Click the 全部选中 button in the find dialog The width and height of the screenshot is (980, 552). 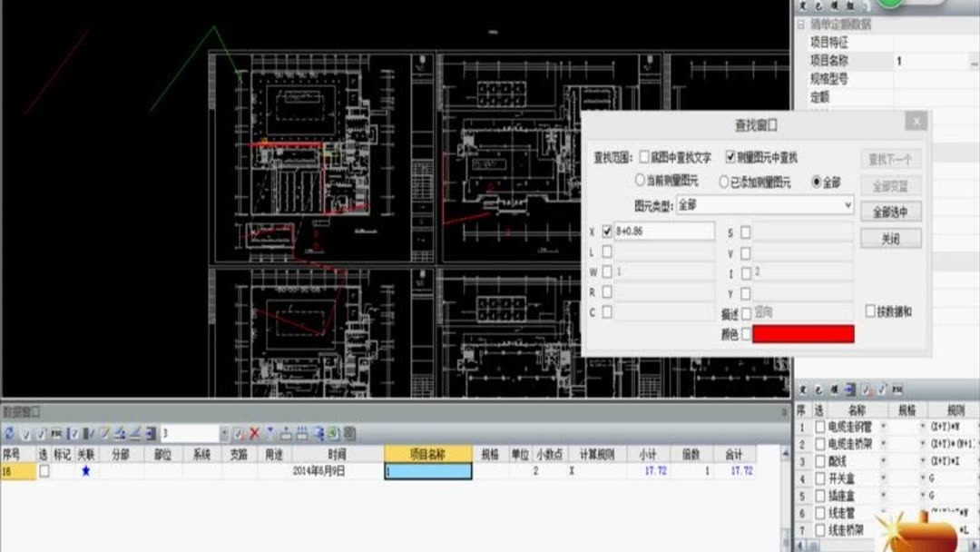coord(890,211)
